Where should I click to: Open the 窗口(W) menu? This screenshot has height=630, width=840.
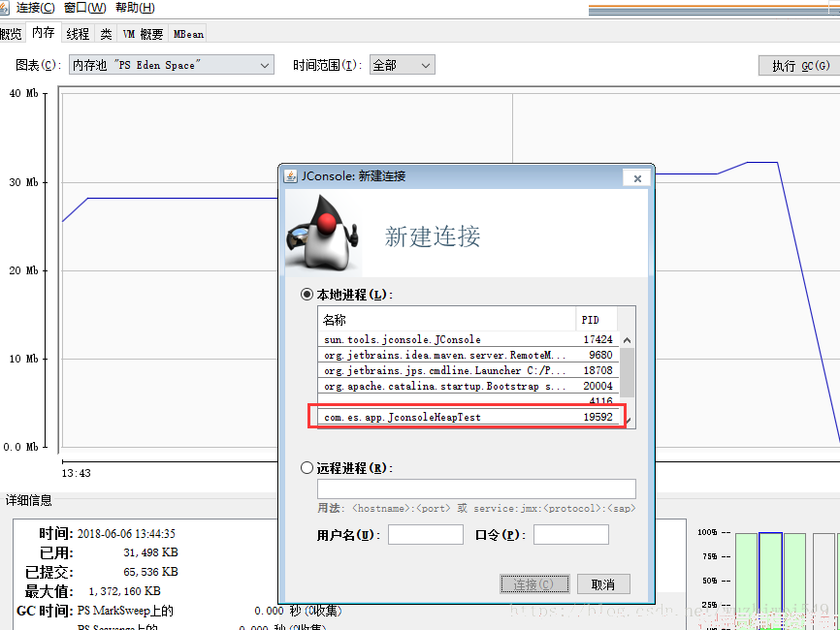[84, 8]
